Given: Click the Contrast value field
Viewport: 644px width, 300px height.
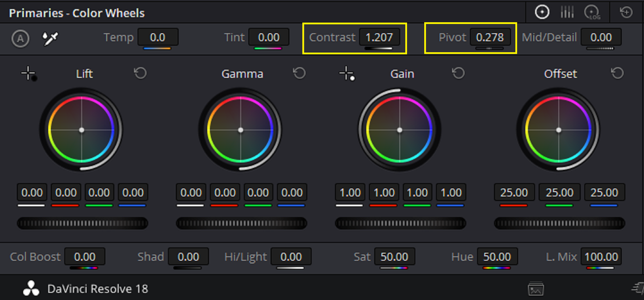Looking at the screenshot, I should [379, 37].
